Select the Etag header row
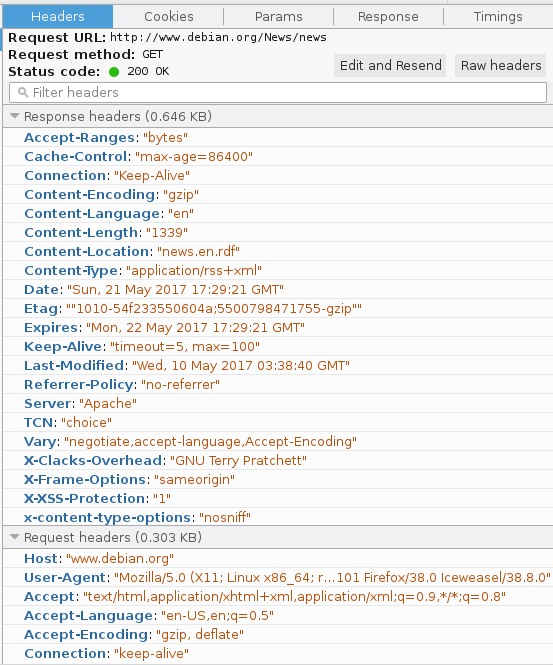The width and height of the screenshot is (553, 665). point(278,308)
